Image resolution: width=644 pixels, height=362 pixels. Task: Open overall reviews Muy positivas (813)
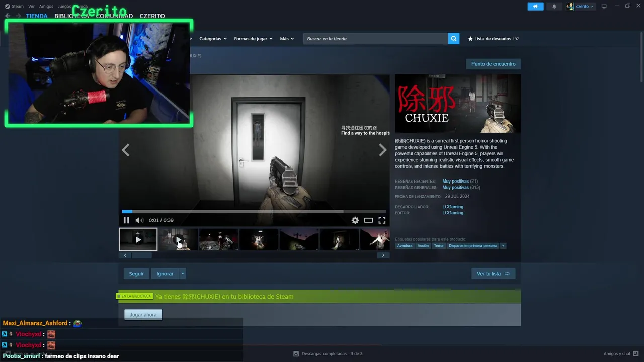pos(461,187)
